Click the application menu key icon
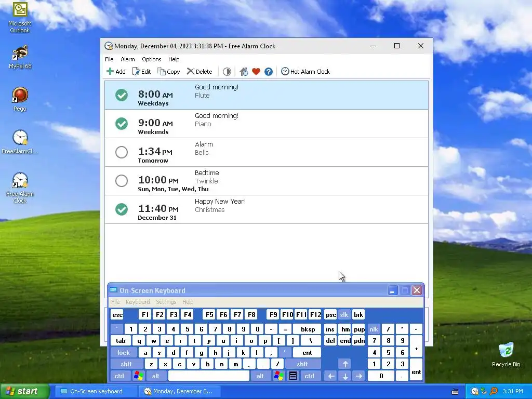Image resolution: width=532 pixels, height=399 pixels. click(293, 376)
